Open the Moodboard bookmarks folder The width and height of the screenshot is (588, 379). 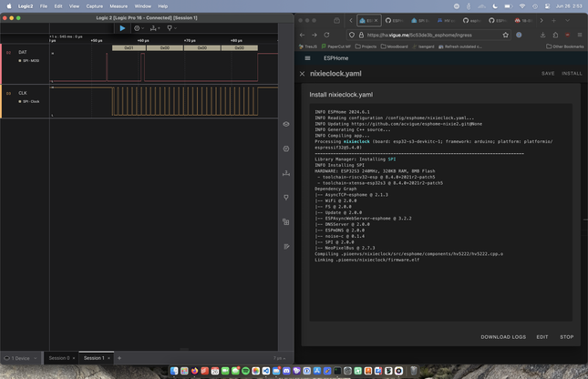pyautogui.click(x=394, y=46)
